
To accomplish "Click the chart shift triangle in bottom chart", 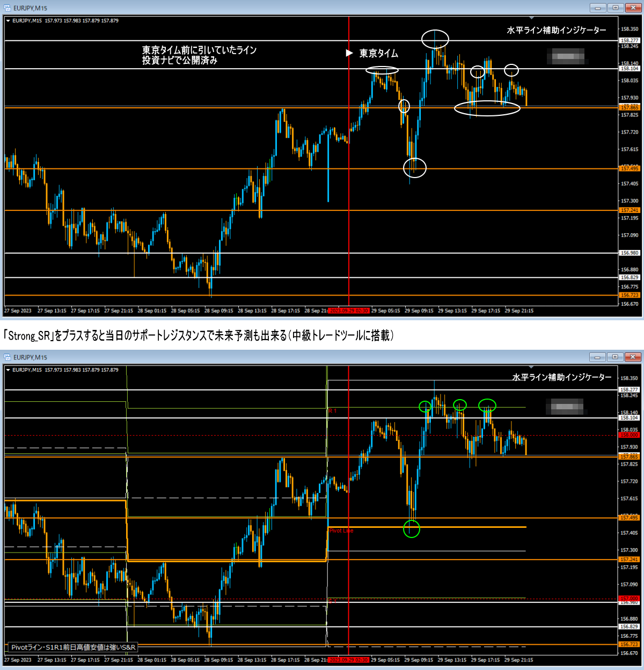I will tap(532, 367).
